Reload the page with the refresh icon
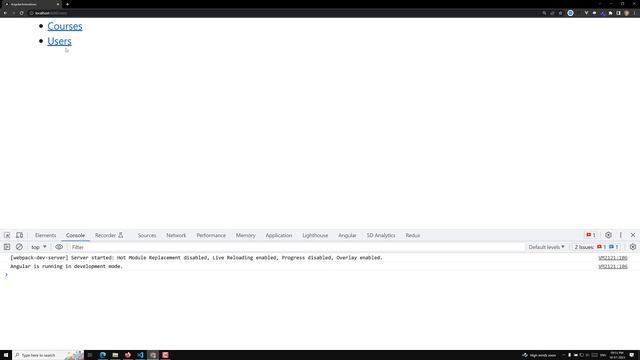This screenshot has width=640, height=360. [x=22, y=13]
